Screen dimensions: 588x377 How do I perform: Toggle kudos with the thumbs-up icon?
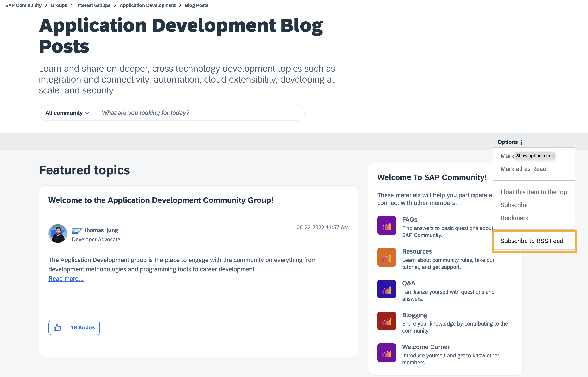57,327
